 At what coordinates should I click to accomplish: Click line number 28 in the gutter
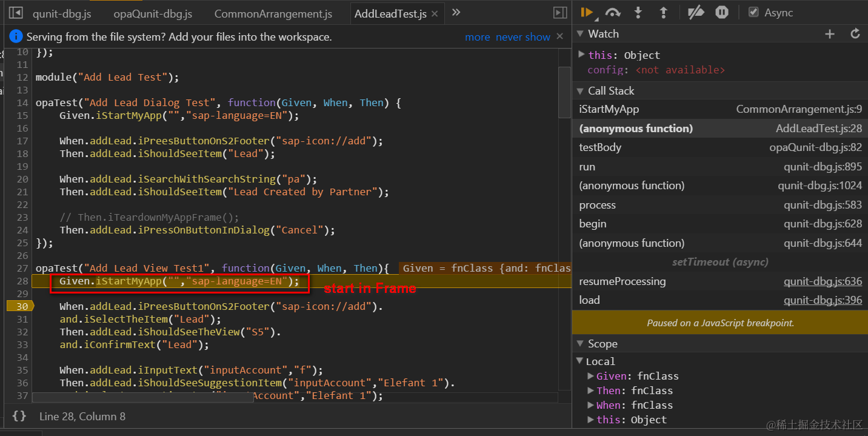(22, 281)
